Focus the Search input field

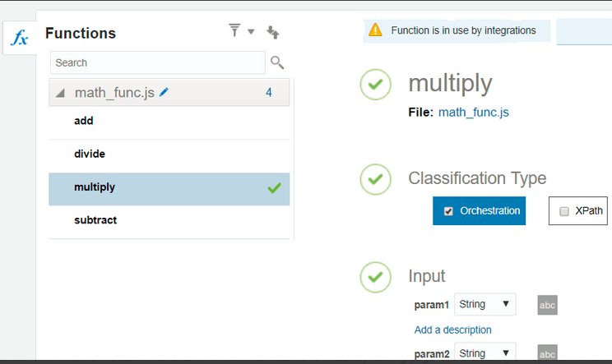[158, 62]
